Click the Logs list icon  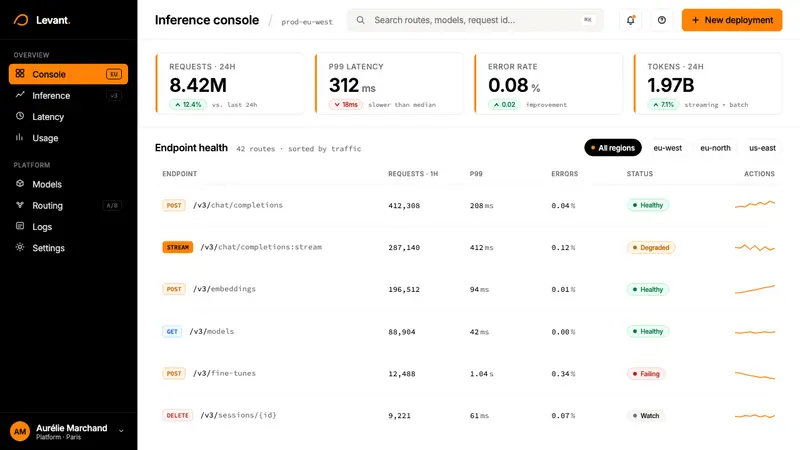(20, 226)
